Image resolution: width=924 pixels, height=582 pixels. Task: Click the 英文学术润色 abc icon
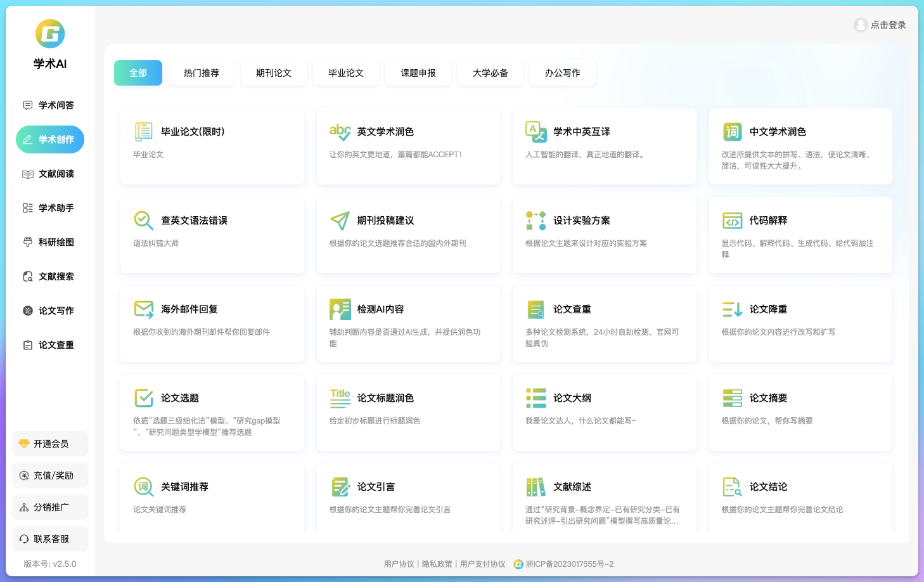(340, 131)
